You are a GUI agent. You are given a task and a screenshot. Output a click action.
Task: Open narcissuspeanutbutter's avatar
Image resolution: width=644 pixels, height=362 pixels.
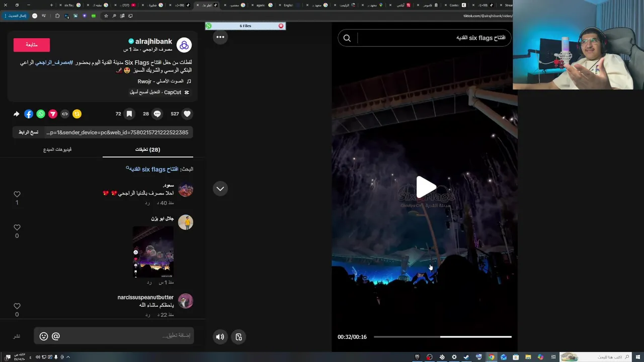click(x=186, y=301)
